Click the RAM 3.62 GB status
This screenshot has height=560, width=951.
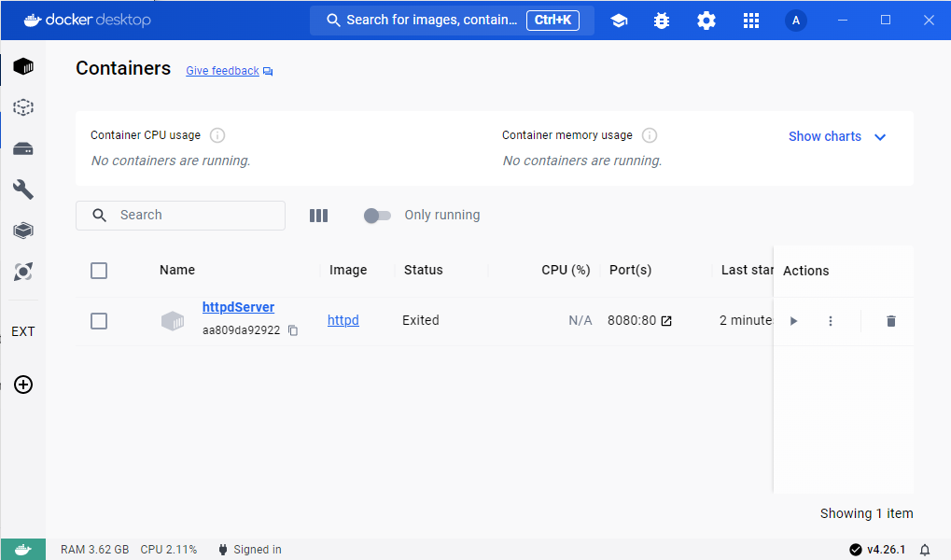(94, 550)
